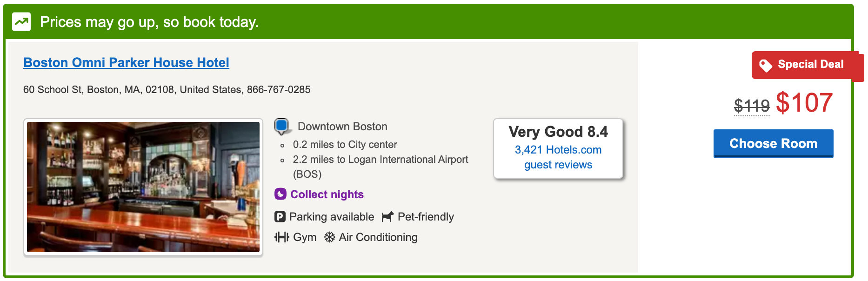Click the 60 School St address line
Screen dimensions: 868x281
coord(167,89)
